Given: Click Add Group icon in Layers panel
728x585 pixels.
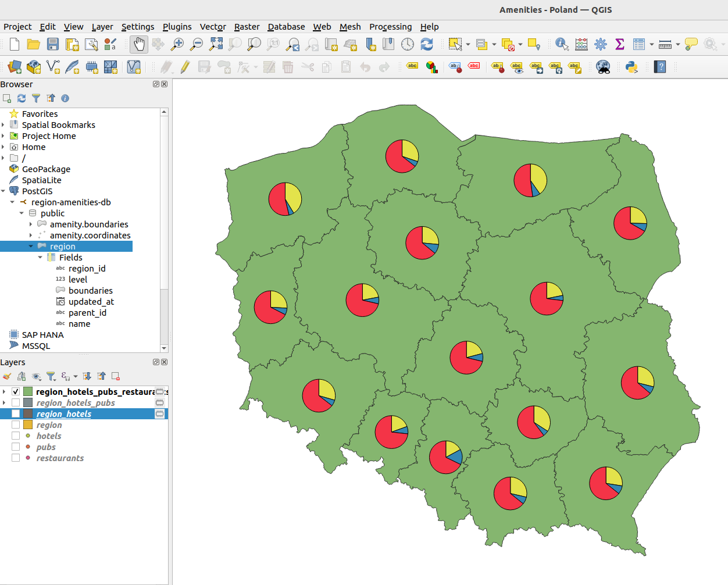Looking at the screenshot, I should (x=22, y=376).
